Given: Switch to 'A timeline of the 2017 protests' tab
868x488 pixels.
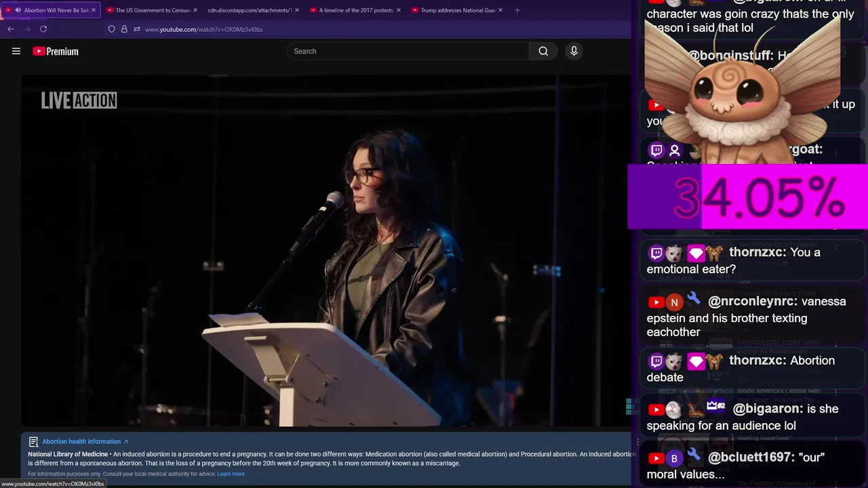Looking at the screenshot, I should point(356,10).
